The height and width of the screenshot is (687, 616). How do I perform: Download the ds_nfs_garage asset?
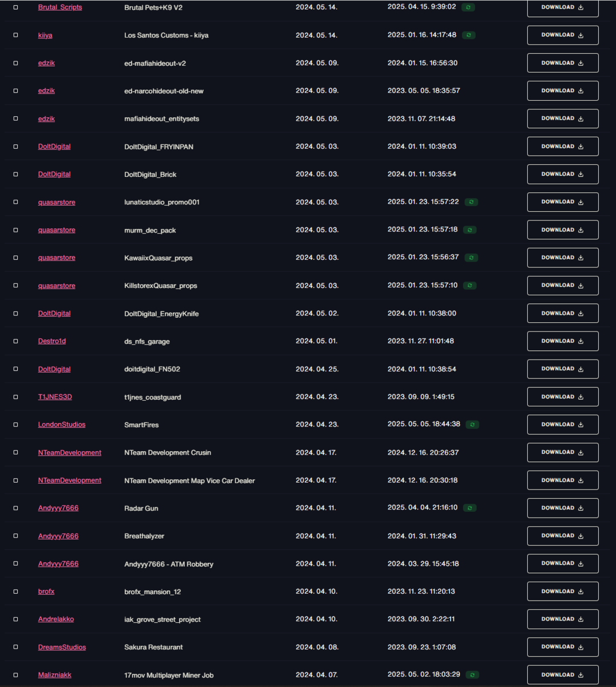563,341
